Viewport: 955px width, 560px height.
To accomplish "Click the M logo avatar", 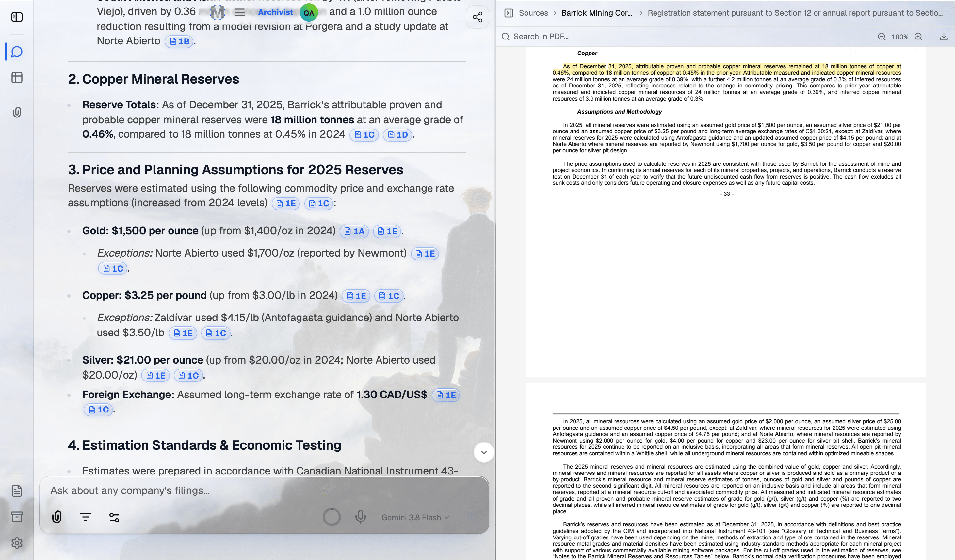I will [217, 12].
